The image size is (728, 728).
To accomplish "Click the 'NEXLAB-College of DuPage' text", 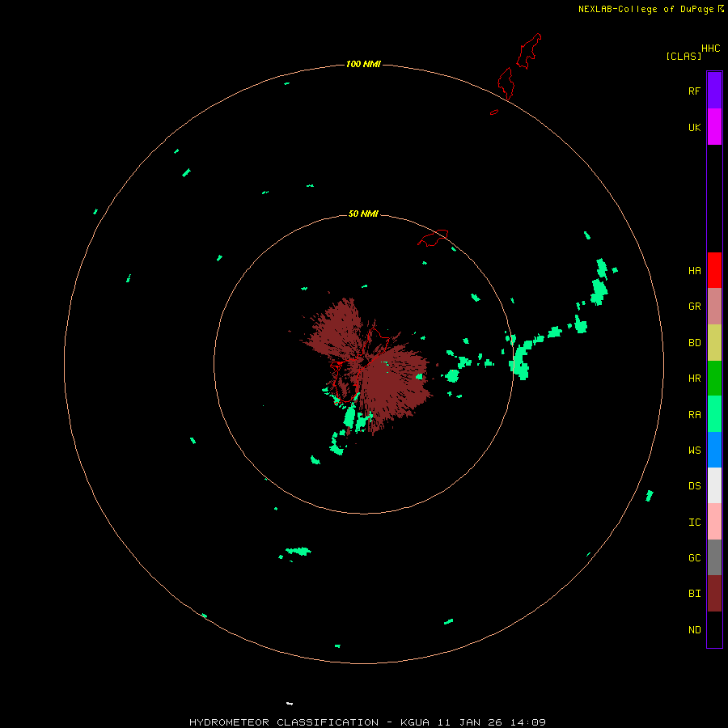I will (x=645, y=9).
